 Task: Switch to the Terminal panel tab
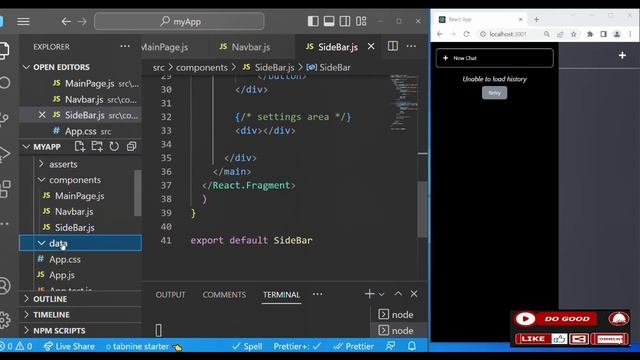(281, 295)
